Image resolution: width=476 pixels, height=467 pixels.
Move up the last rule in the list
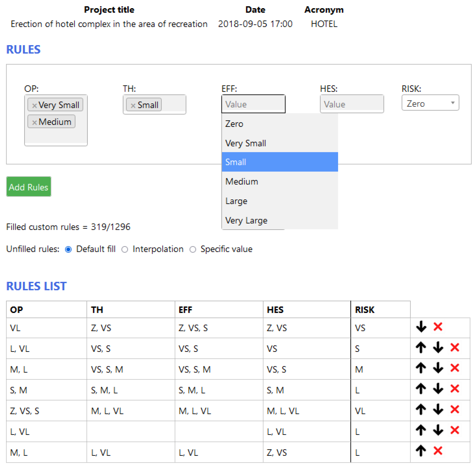421,451
